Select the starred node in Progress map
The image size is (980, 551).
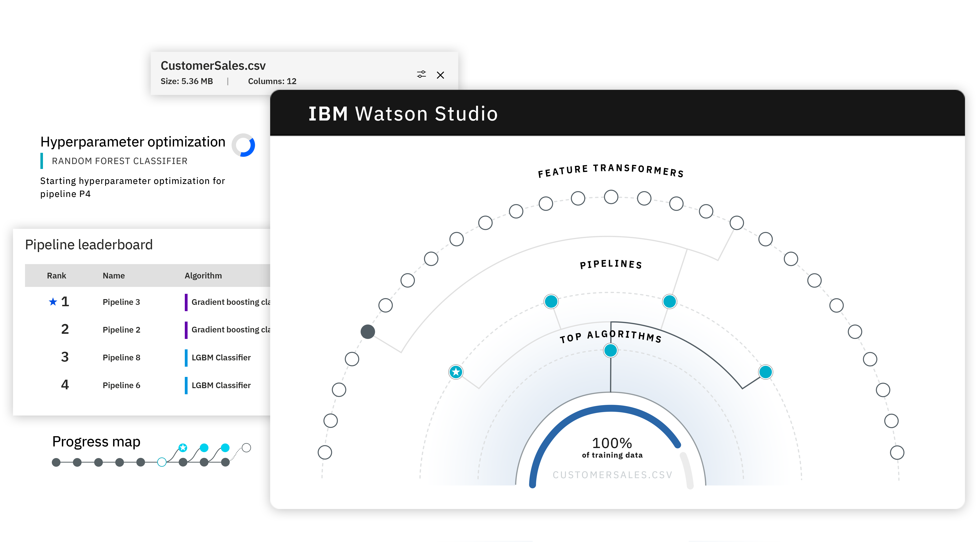pyautogui.click(x=183, y=448)
